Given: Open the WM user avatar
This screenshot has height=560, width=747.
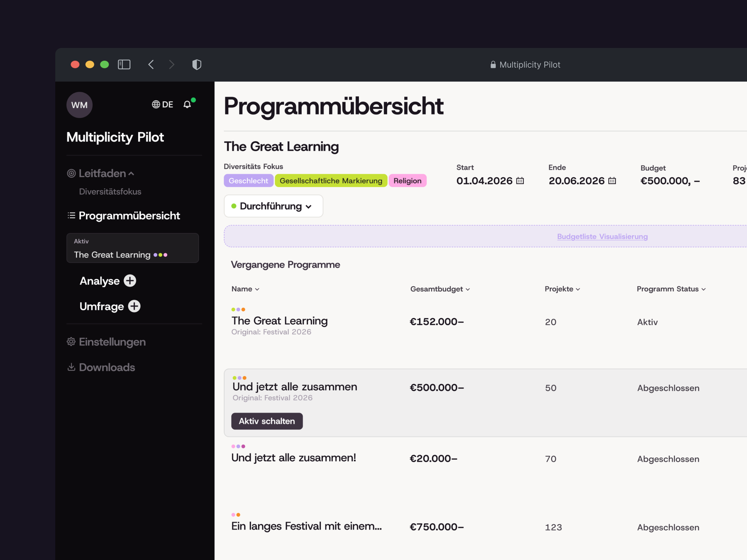Looking at the screenshot, I should 79,105.
